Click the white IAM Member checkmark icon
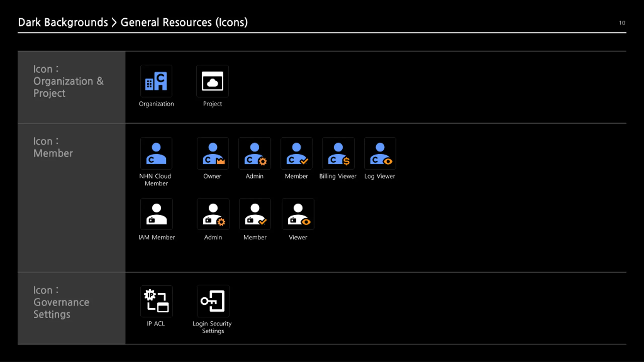 (255, 214)
